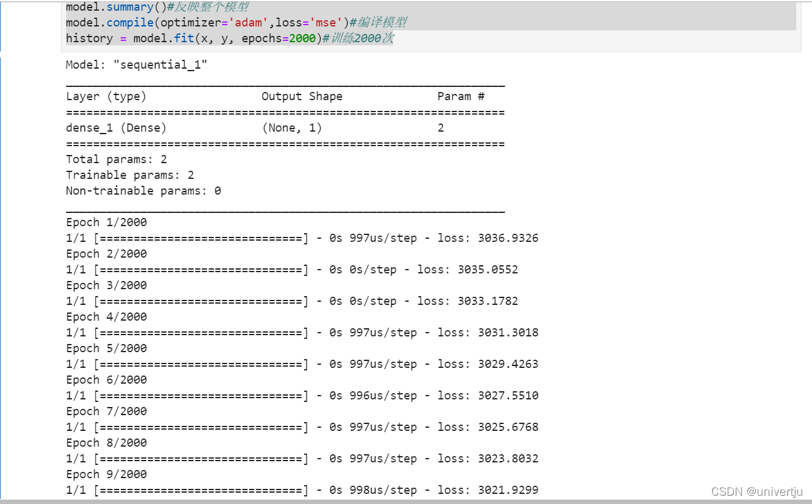The image size is (812, 504).
Task: Click the 'Epoch 6/2000' line
Action: point(106,380)
